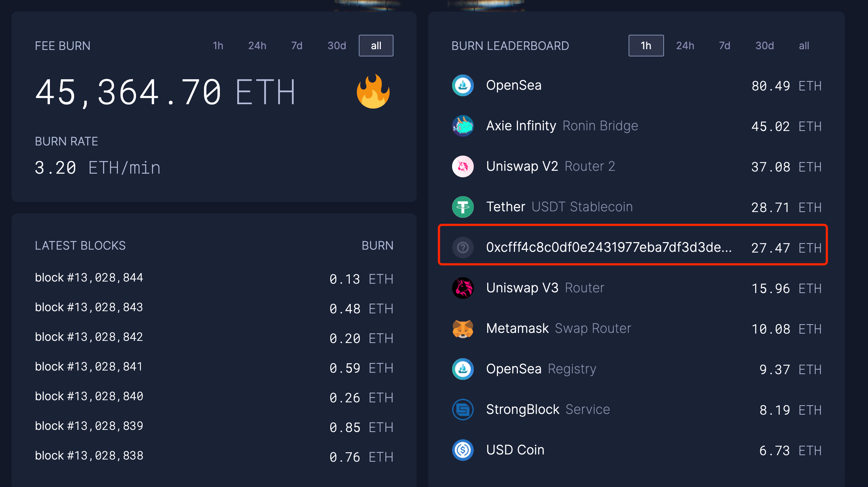This screenshot has width=868, height=487.
Task: Select Burn Leaderboard 1h timeframe
Action: [646, 46]
